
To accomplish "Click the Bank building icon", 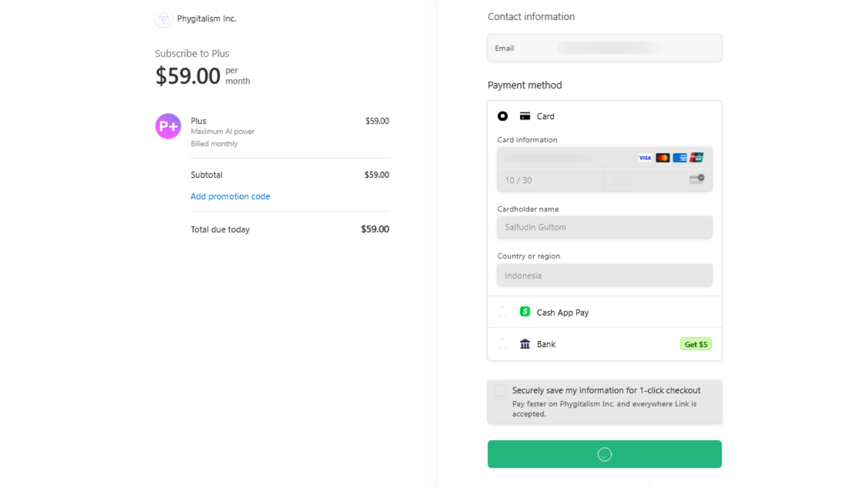I will click(525, 344).
